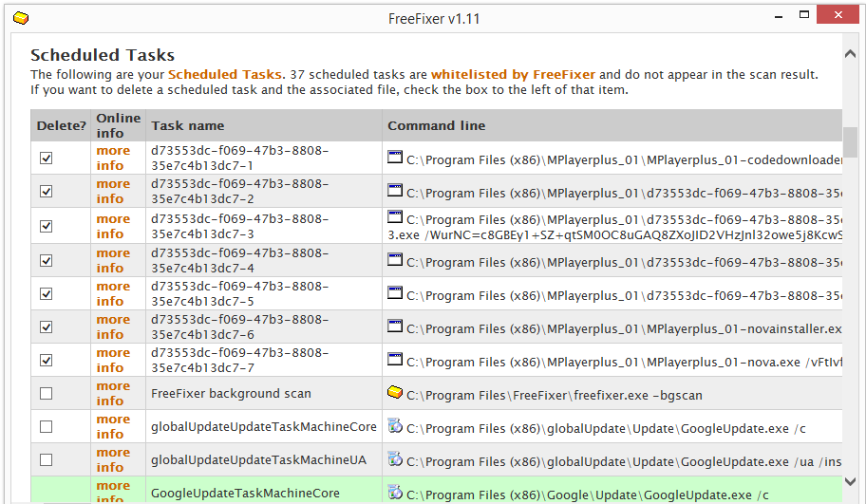Click updater icon in globalUpdateUpdateTaskMachineCore row
The image size is (866, 504).
pyautogui.click(x=395, y=425)
